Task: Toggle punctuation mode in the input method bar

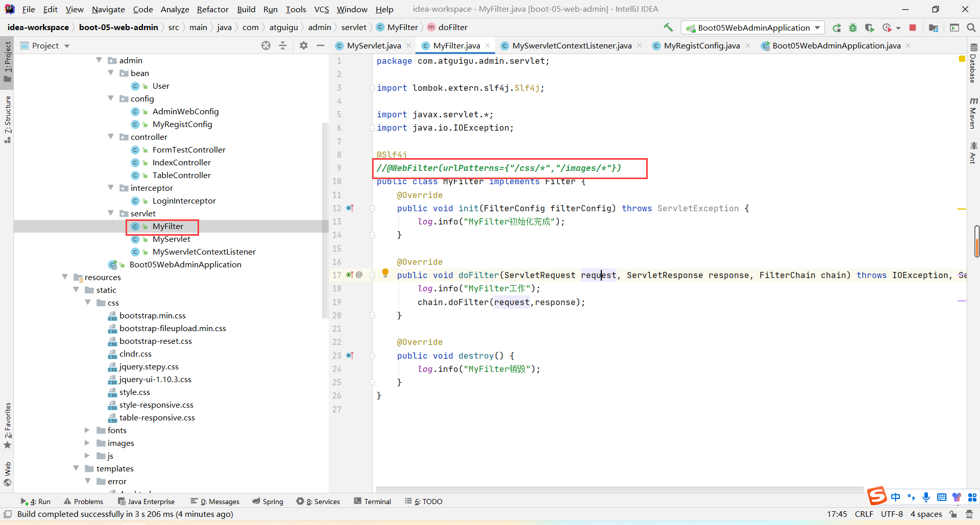Action: (911, 497)
